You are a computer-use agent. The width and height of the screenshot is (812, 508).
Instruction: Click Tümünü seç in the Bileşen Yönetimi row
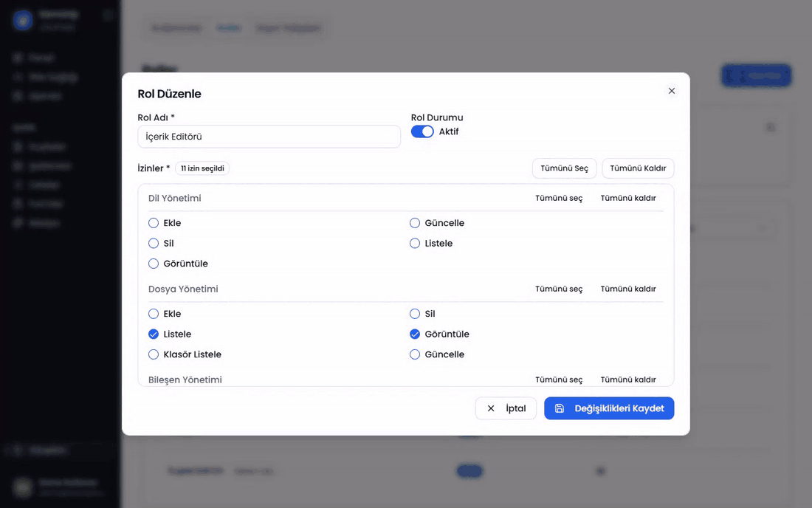point(559,380)
